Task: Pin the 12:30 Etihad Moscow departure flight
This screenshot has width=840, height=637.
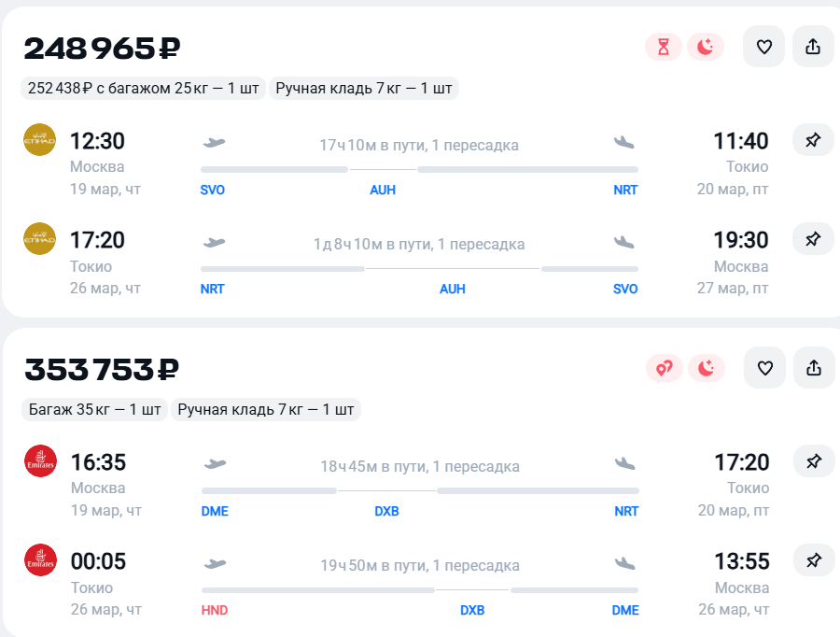Action: [813, 140]
